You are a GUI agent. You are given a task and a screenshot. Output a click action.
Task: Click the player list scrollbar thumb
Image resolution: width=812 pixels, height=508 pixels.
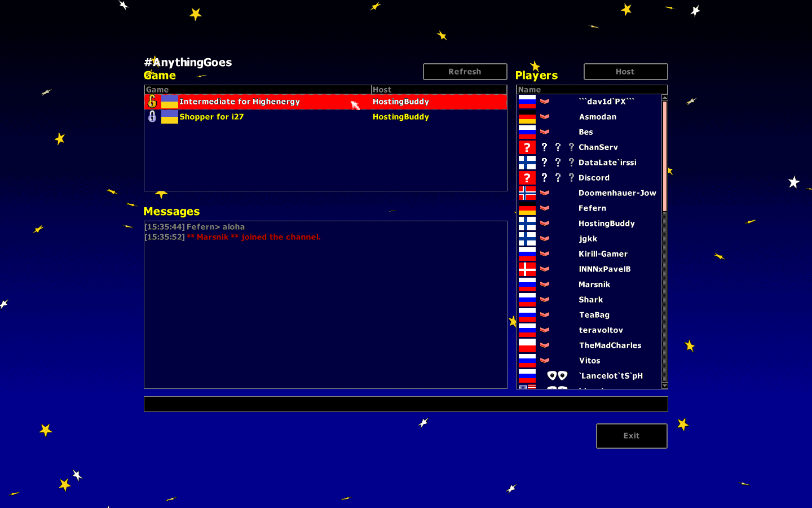tap(665, 156)
